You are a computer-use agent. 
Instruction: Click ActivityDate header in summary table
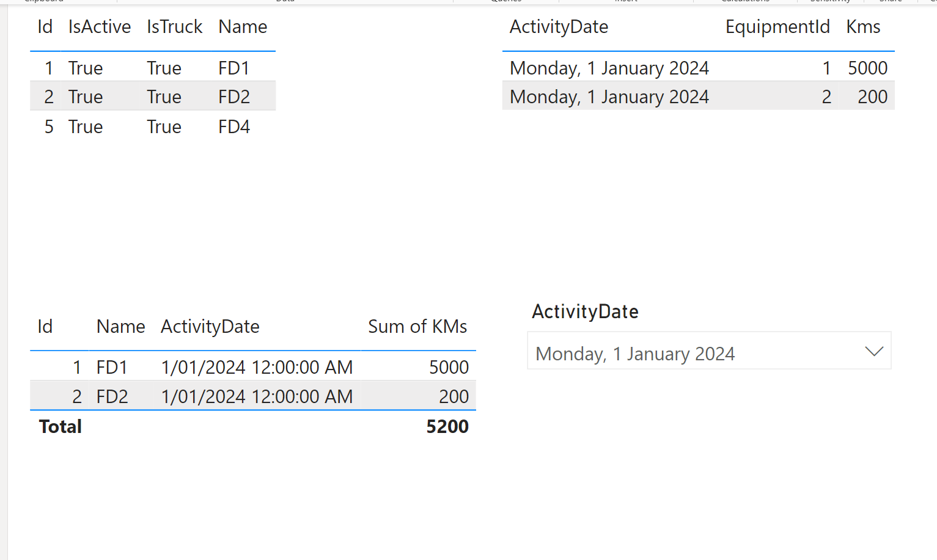[210, 327]
